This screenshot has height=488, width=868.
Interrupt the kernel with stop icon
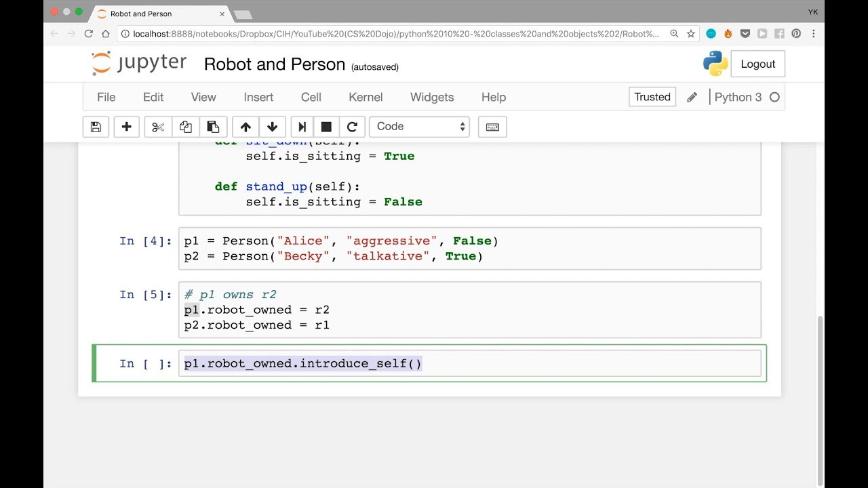326,127
